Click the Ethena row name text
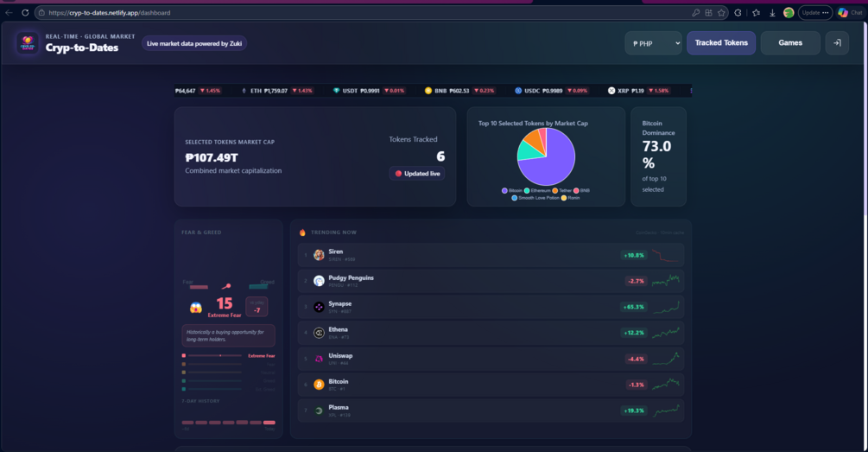This screenshot has width=868, height=452. click(x=338, y=329)
